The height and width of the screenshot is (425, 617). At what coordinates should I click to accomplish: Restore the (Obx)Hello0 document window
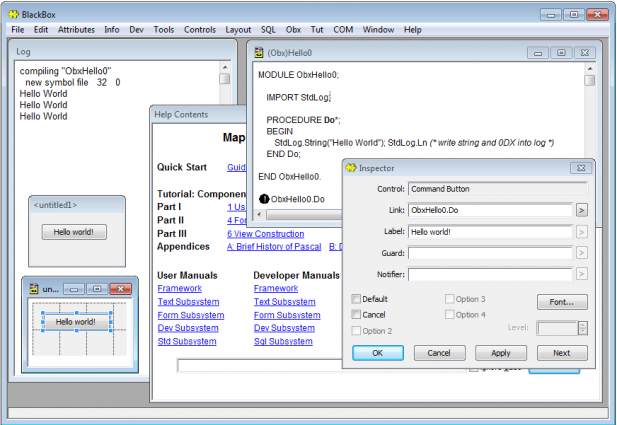point(561,52)
